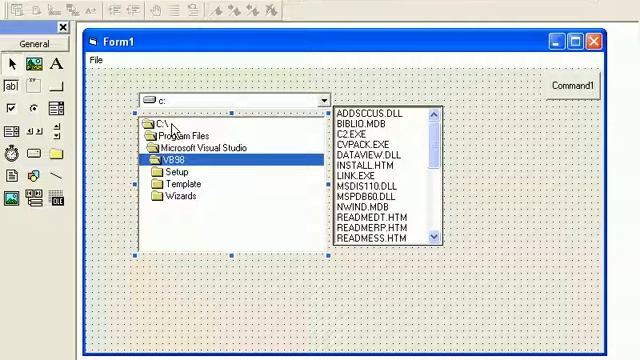The height and width of the screenshot is (360, 640).
Task: Switch to the General toolbox tab
Action: tap(34, 44)
